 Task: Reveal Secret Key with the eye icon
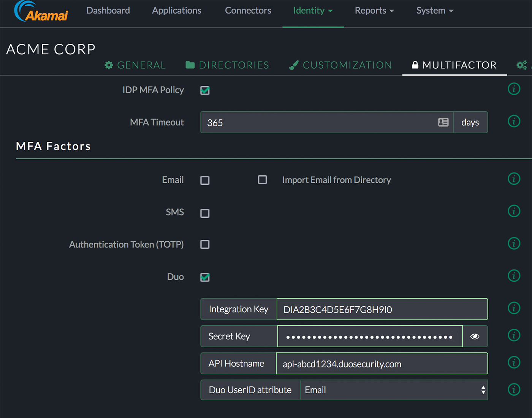pos(475,336)
